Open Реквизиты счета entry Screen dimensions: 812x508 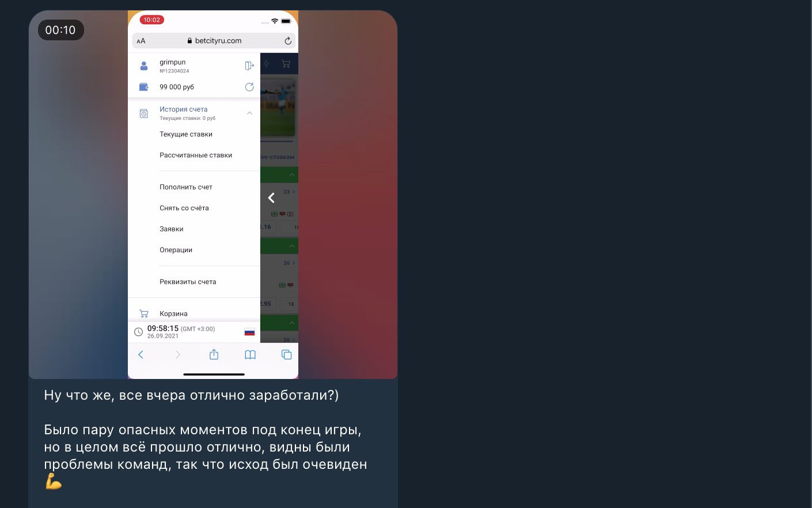188,282
